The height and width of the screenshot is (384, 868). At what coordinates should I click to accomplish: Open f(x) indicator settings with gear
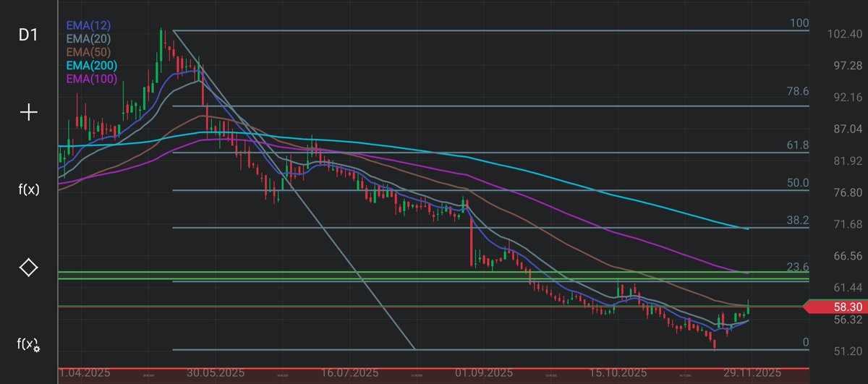tap(28, 344)
